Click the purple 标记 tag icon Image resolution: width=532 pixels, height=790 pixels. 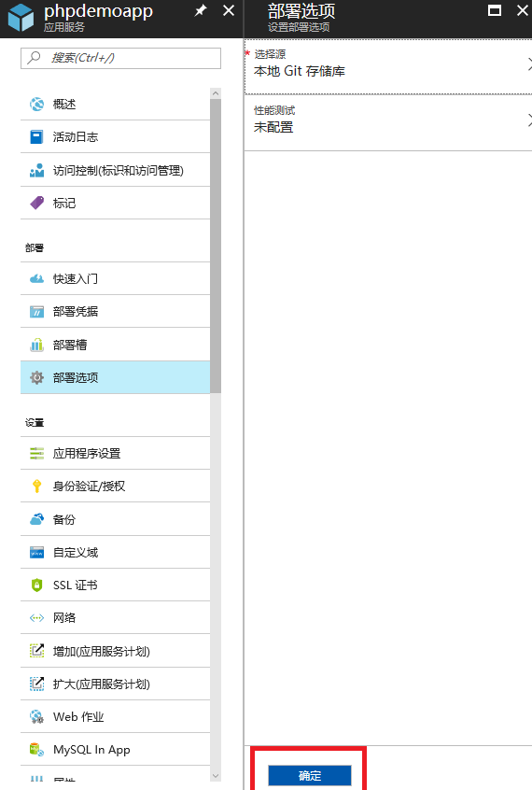tap(36, 203)
